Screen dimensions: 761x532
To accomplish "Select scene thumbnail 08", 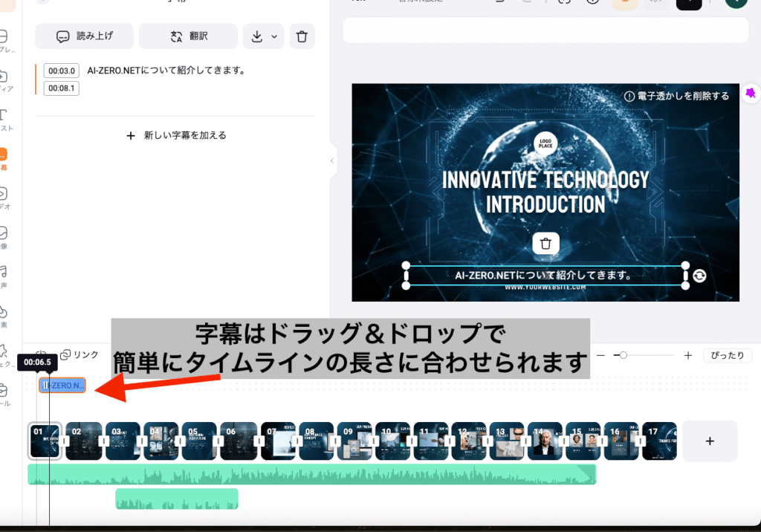I will tap(316, 441).
